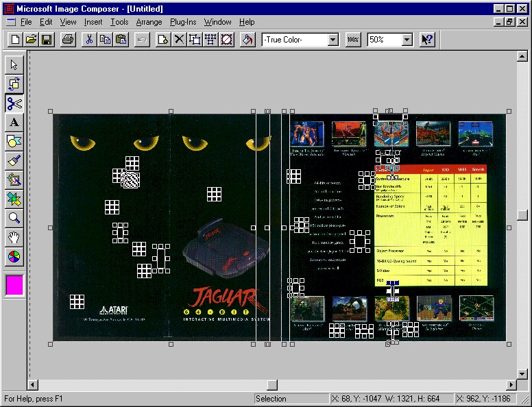The width and height of the screenshot is (532, 407).
Task: Click the Save disk icon
Action: (x=46, y=40)
